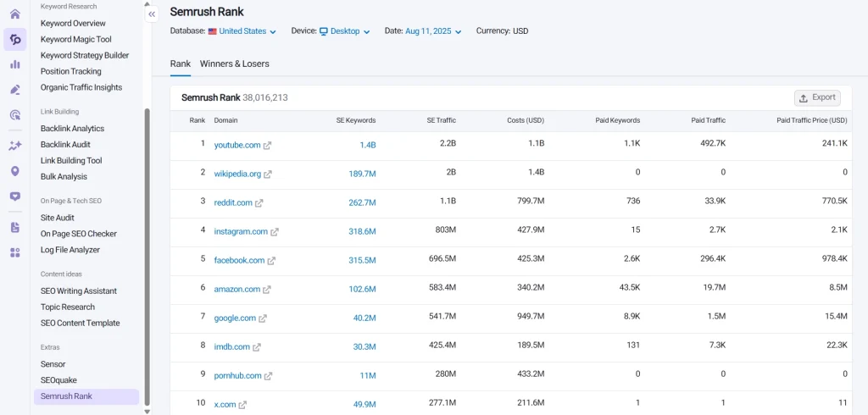Open the youtube.com domain link
This screenshot has height=415, width=868.
237,145
